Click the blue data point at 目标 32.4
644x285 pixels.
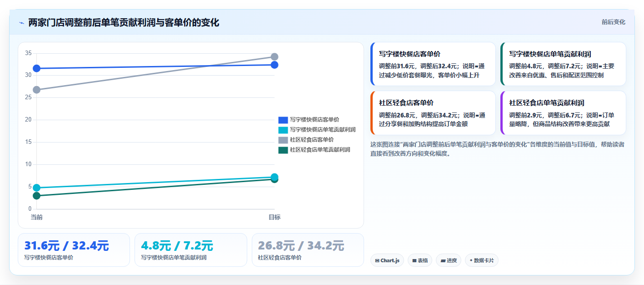click(275, 65)
